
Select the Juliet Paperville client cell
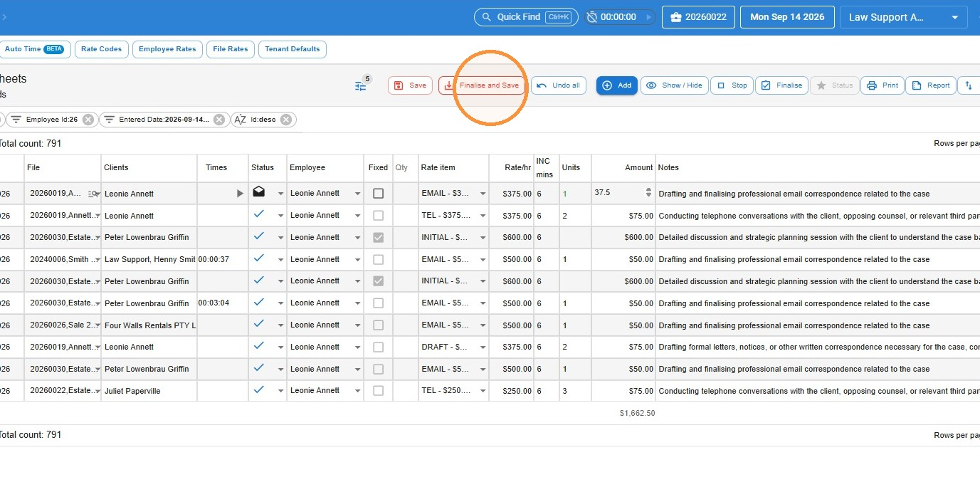pos(149,391)
